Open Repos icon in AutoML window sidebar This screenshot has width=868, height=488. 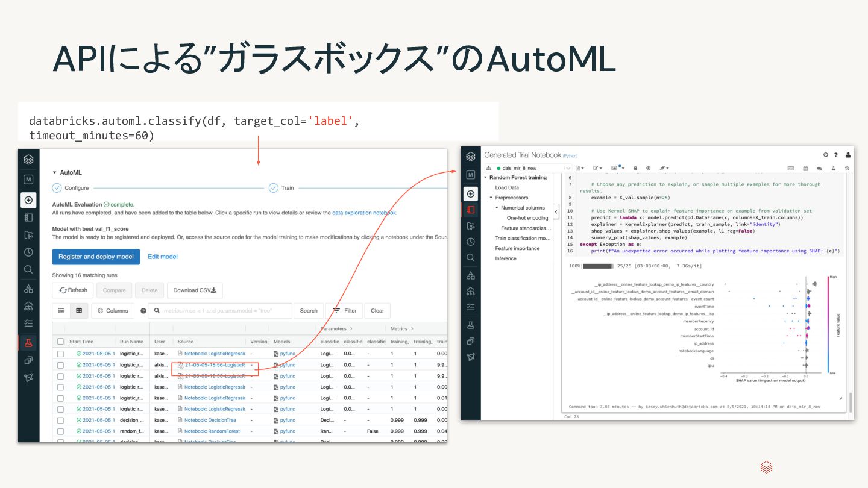[x=28, y=235]
